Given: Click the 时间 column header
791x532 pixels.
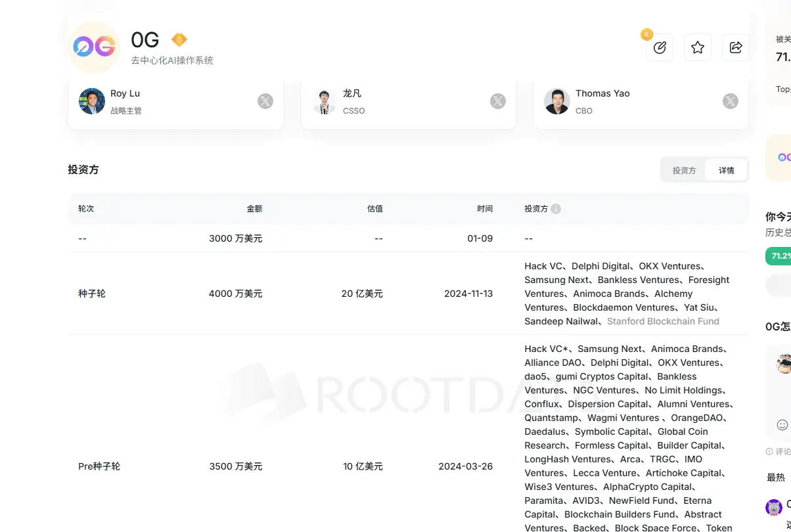Looking at the screenshot, I should pyautogui.click(x=485, y=209).
